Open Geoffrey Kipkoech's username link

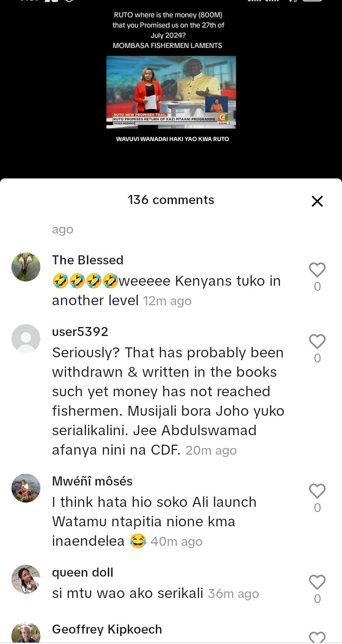click(107, 629)
